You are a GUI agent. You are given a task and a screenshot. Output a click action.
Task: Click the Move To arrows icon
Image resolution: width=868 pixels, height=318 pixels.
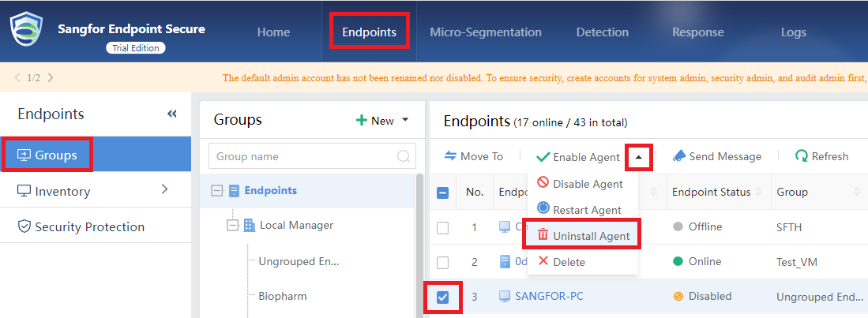tap(451, 156)
